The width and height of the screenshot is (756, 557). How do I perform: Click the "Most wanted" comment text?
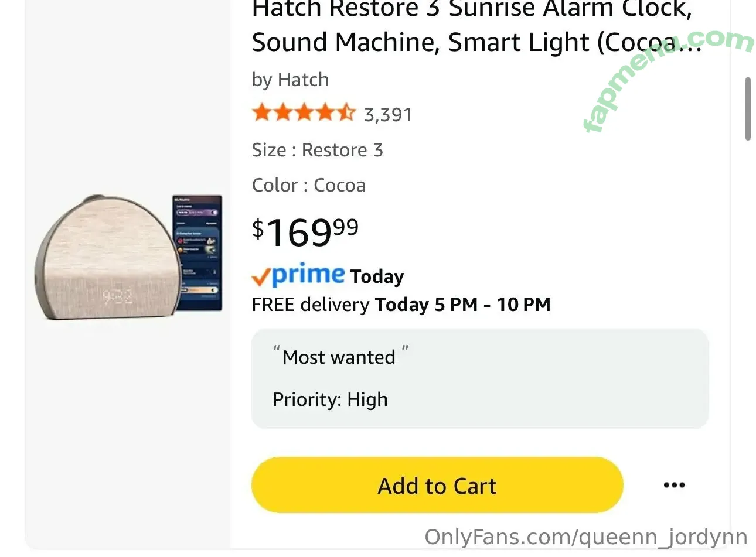339,357
